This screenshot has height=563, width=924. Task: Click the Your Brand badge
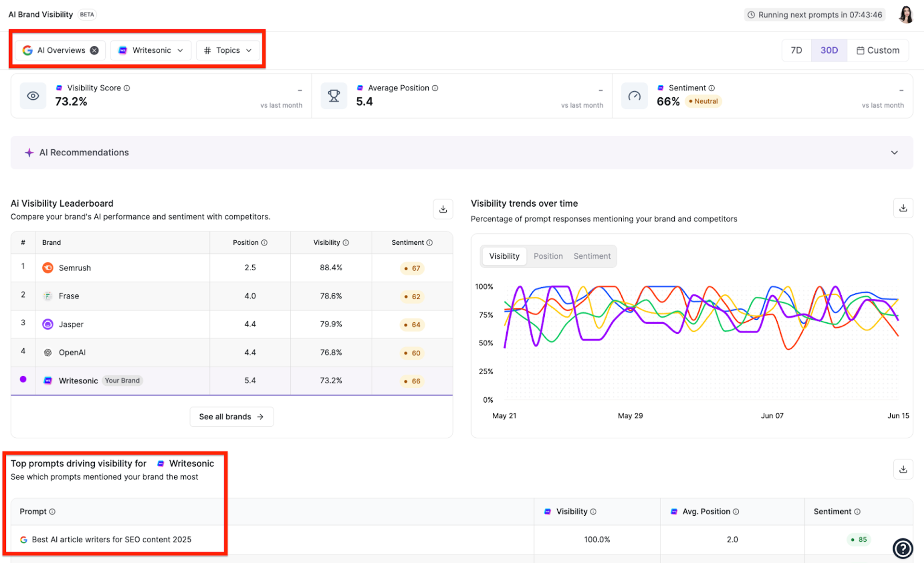[122, 380]
